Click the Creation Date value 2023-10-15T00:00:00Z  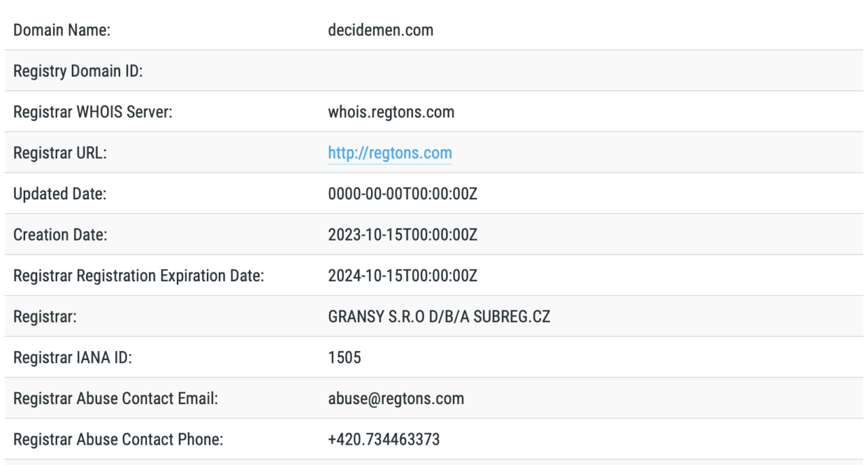coord(403,235)
